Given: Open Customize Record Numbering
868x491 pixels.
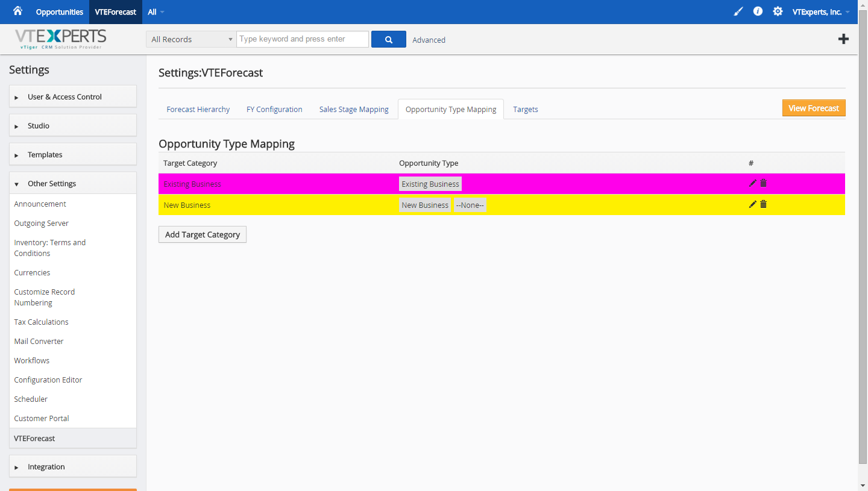Looking at the screenshot, I should pyautogui.click(x=45, y=297).
